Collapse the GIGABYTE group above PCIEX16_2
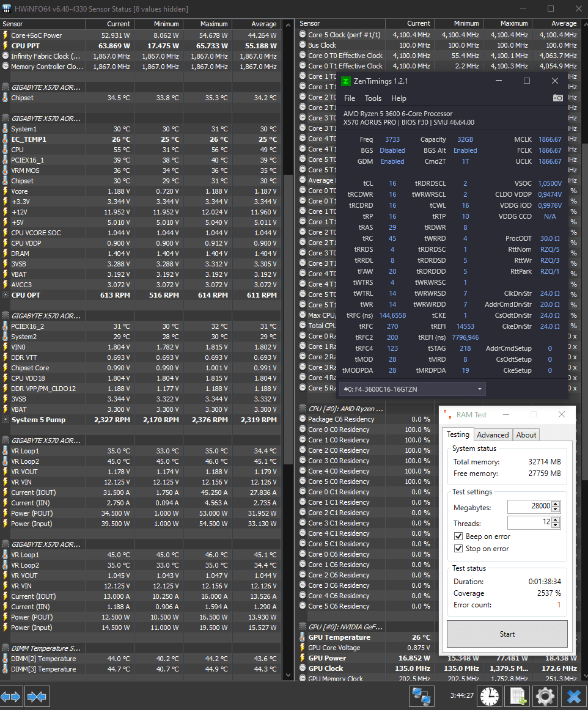This screenshot has height=710, width=588. [6, 316]
